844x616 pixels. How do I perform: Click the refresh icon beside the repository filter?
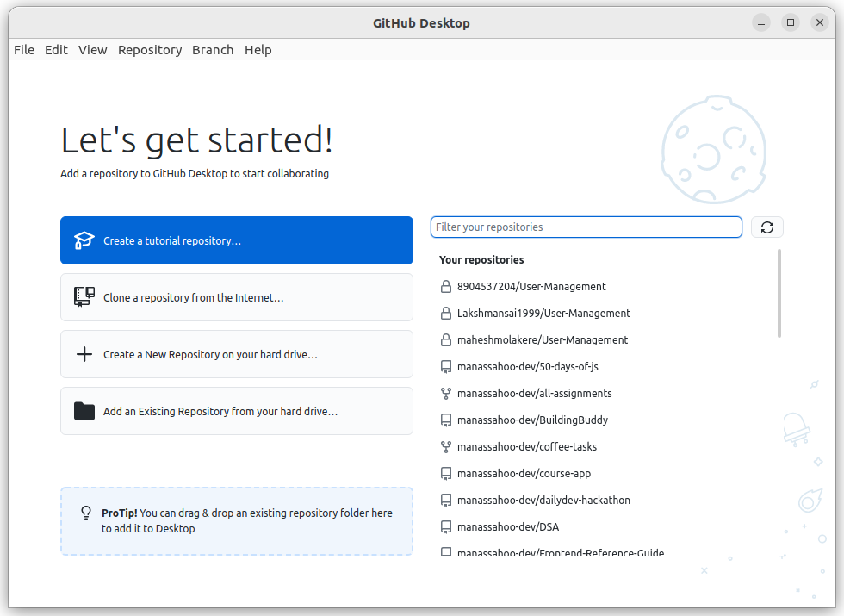tap(766, 227)
